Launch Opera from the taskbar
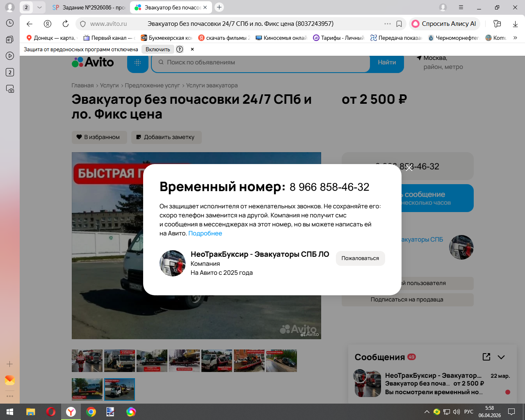This screenshot has height=420, width=525. 51,412
